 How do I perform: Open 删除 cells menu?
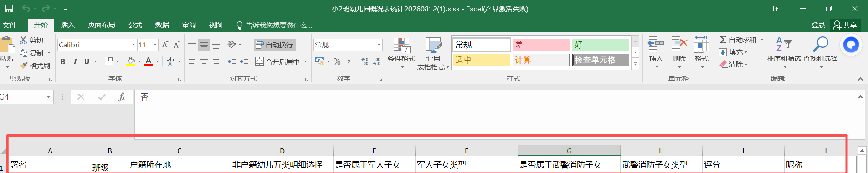(x=679, y=53)
